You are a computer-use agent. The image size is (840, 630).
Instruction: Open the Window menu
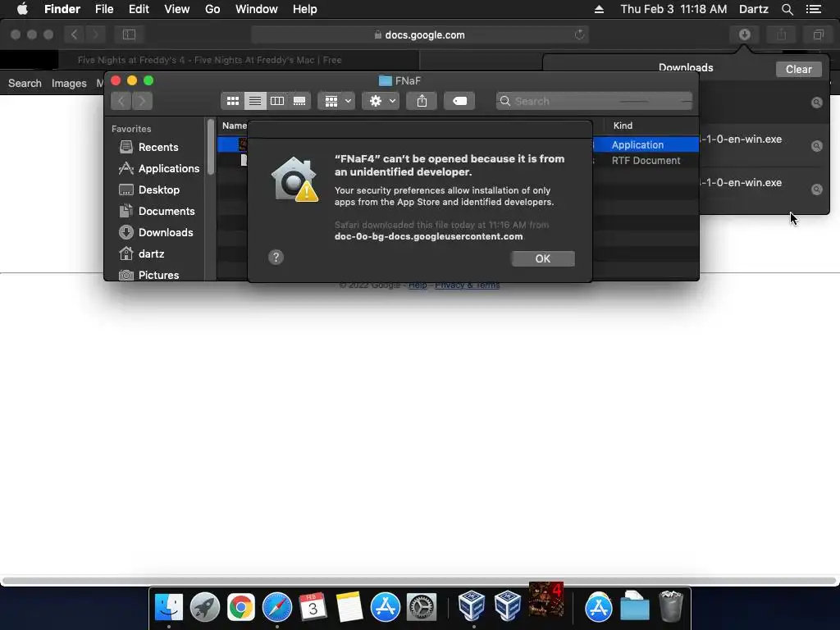pyautogui.click(x=257, y=9)
